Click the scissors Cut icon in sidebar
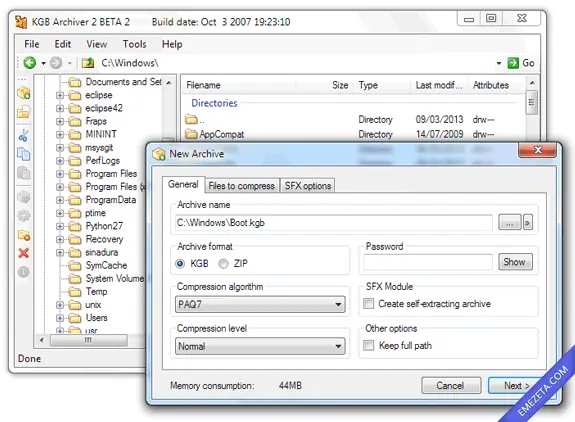The width and height of the screenshot is (575, 422). (23, 136)
